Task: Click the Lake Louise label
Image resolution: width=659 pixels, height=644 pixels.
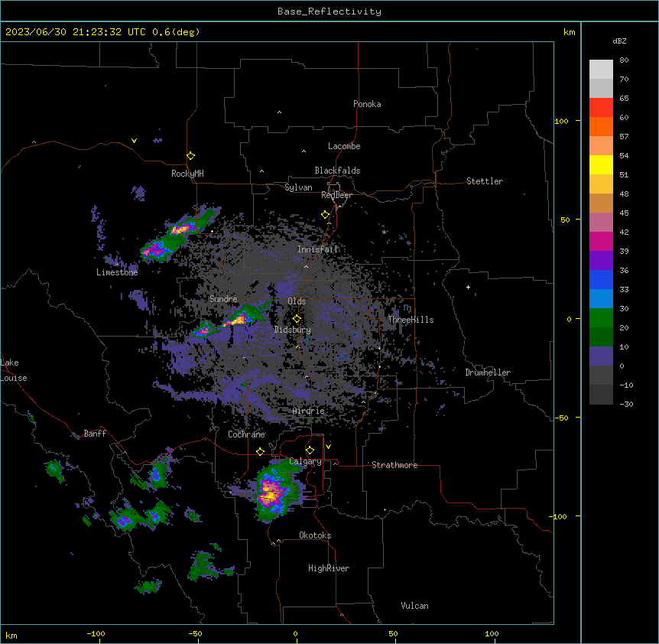Action: click(x=14, y=370)
